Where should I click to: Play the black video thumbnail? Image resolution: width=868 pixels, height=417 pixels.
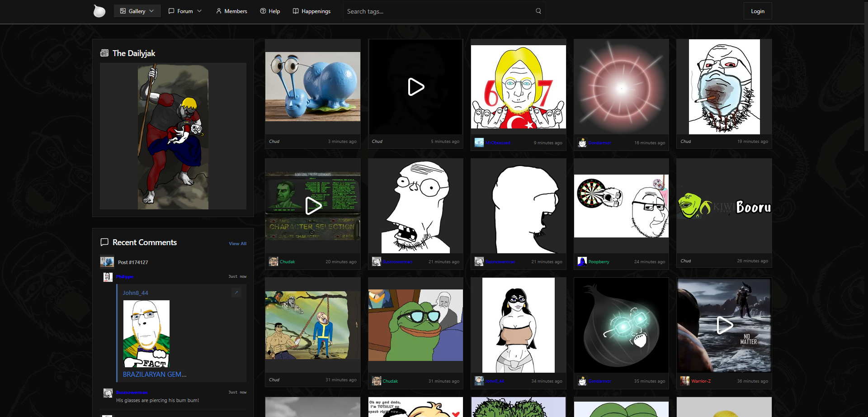point(415,87)
